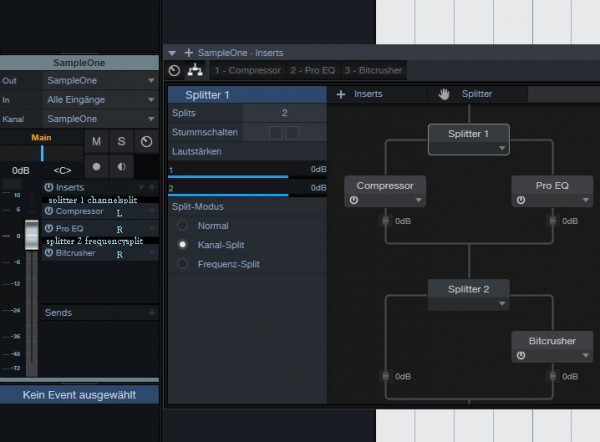
Task: Click the pan control showing <C>
Action: [62, 170]
